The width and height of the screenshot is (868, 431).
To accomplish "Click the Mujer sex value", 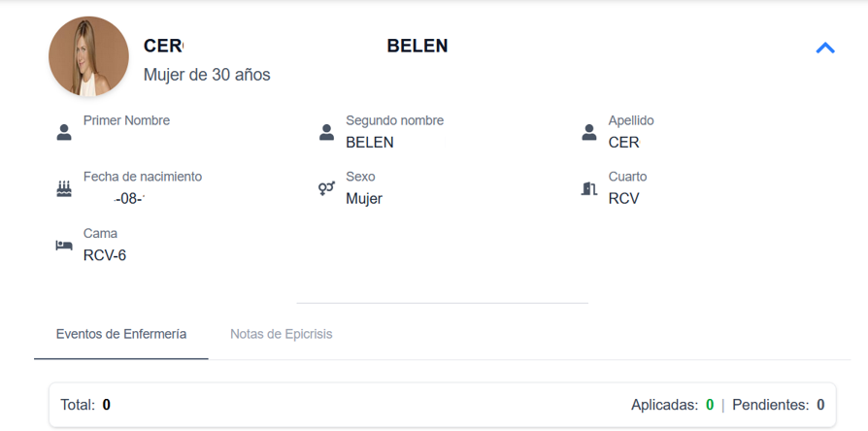I will [364, 199].
